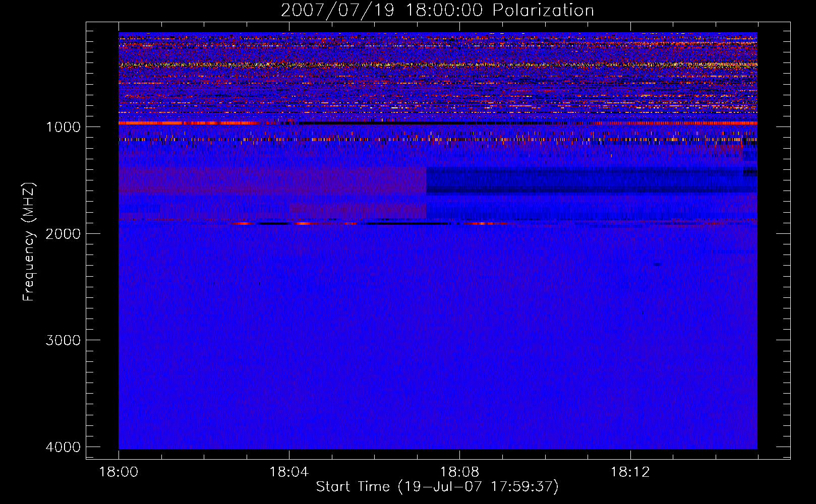Click the 18:08 time tick label
The width and height of the screenshot is (816, 504).
pyautogui.click(x=459, y=472)
